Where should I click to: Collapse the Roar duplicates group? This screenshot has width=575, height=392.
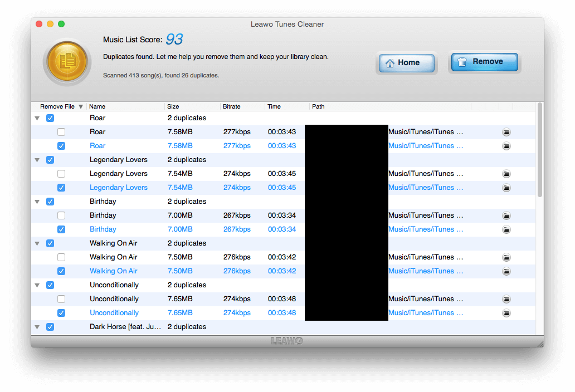tap(37, 119)
